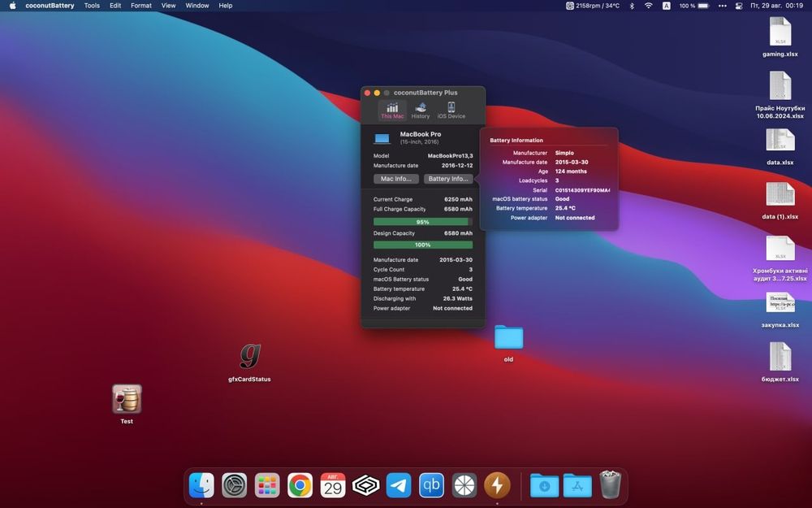Screen dimensions: 812x508
Task: Click the keyboard input source A icon
Action: 667,6
